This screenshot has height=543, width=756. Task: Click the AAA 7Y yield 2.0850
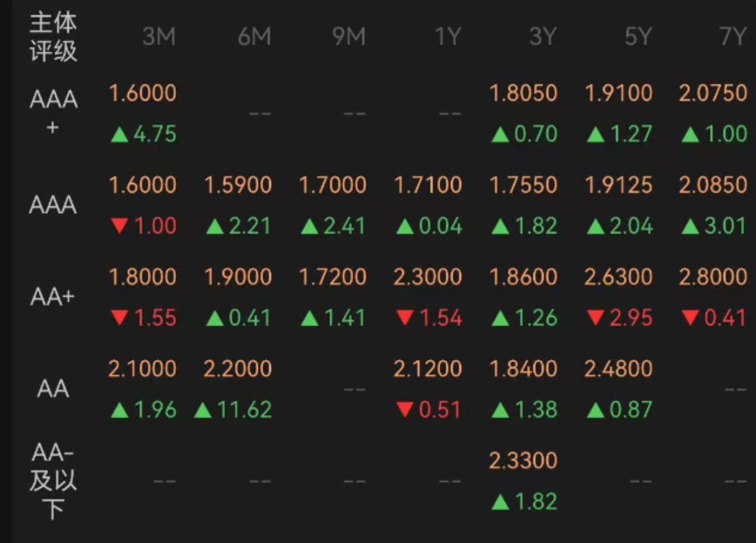click(x=713, y=185)
